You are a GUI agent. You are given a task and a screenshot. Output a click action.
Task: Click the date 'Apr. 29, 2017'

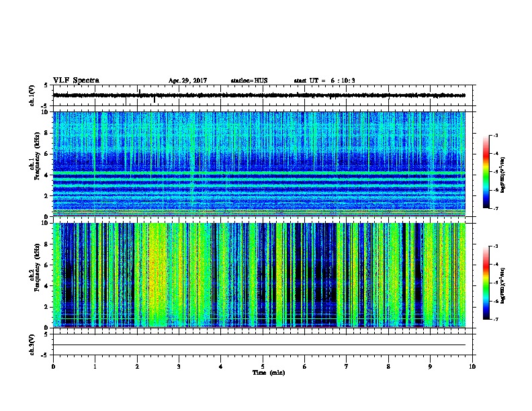pyautogui.click(x=187, y=81)
